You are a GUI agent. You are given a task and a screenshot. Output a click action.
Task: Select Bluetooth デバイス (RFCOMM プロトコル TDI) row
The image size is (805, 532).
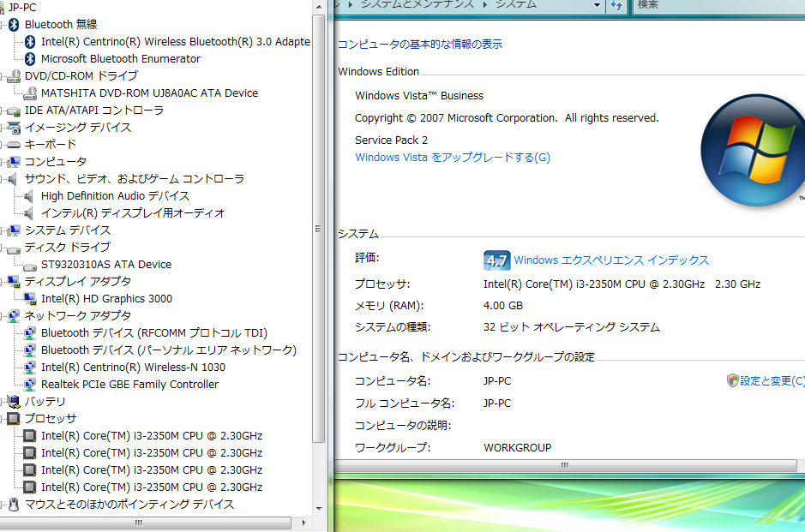coord(154,333)
